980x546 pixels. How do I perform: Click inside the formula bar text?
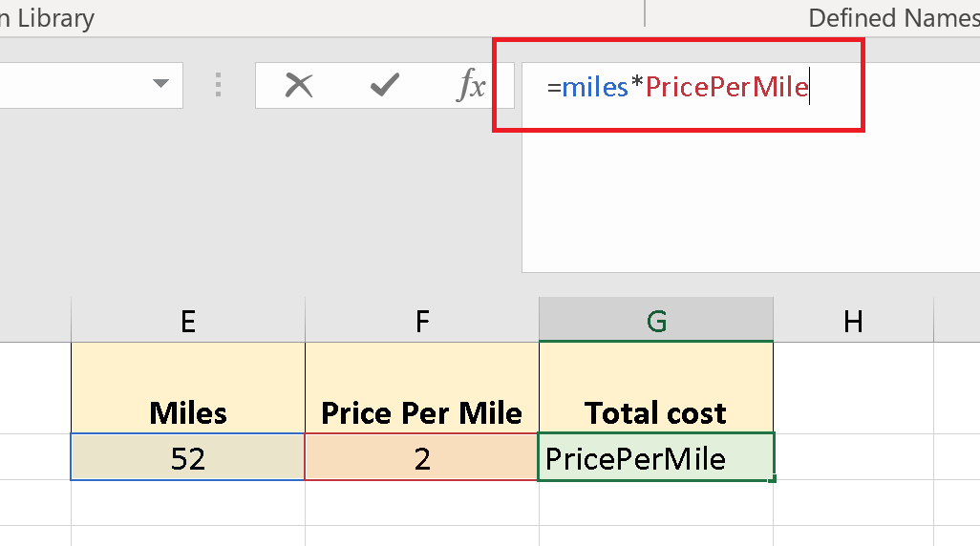click(677, 88)
